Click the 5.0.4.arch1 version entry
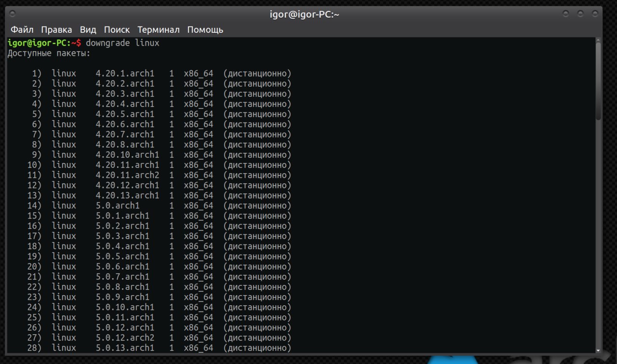The height and width of the screenshot is (364, 617). pyautogui.click(x=122, y=246)
